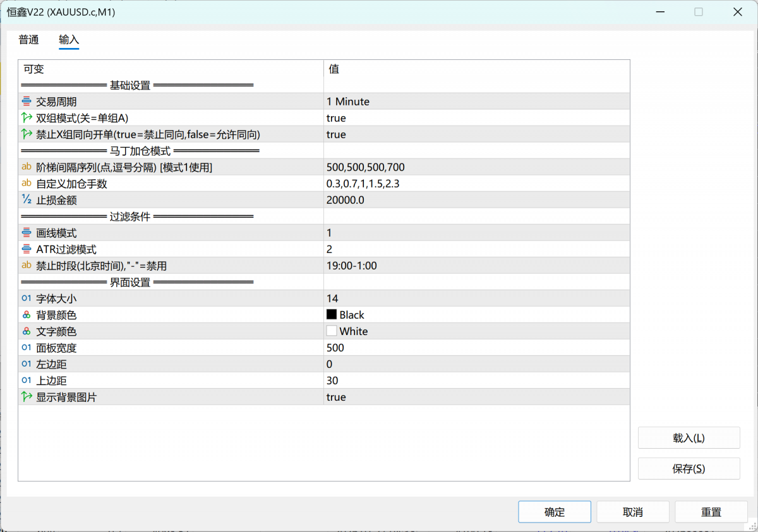Click the boolean icon beside 显示背景图片
The height and width of the screenshot is (532, 758).
click(x=27, y=397)
